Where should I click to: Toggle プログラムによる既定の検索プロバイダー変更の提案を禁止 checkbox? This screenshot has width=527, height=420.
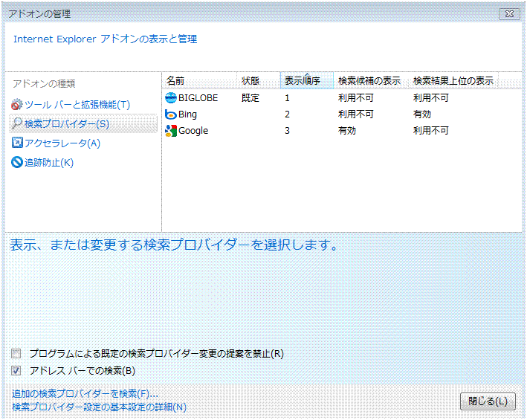[16, 354]
